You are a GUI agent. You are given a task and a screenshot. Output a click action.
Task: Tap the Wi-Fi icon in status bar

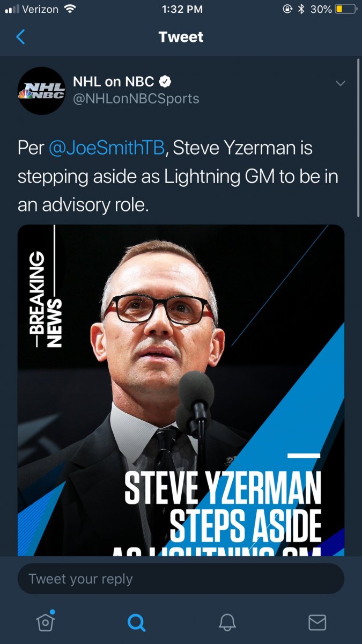click(x=70, y=9)
